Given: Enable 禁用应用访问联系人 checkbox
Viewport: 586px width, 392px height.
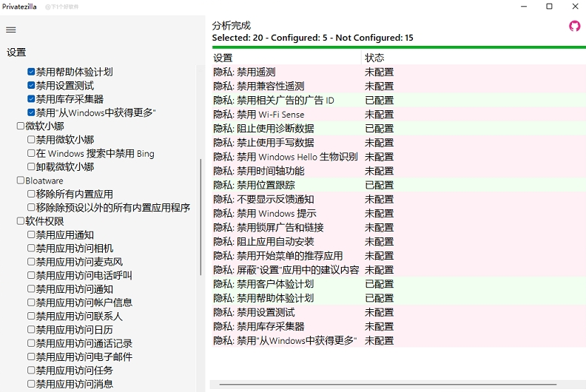Looking at the screenshot, I should (x=31, y=316).
